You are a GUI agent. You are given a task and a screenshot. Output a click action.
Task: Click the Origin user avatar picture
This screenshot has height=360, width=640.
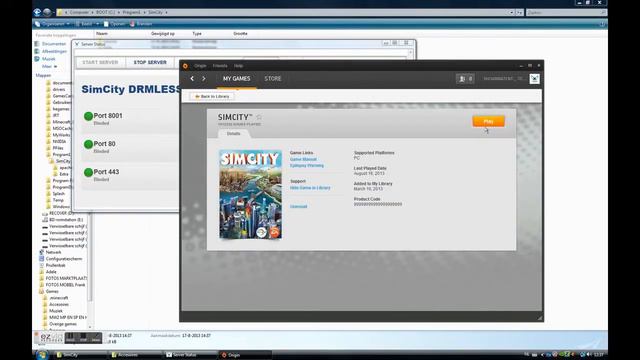pyautogui.click(x=534, y=79)
